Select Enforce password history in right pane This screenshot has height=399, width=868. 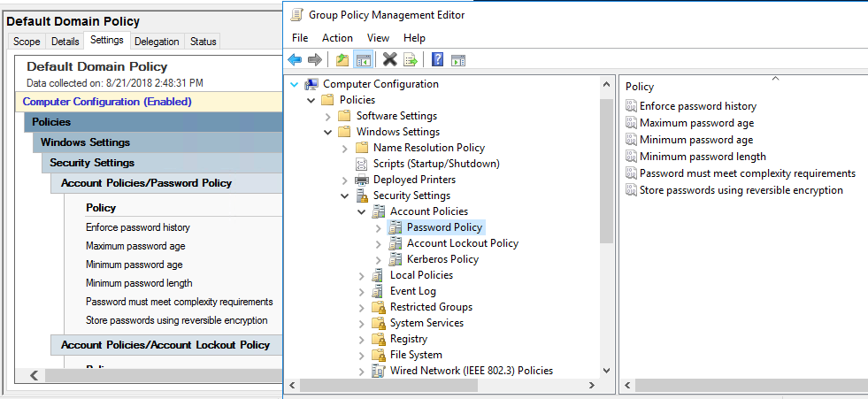click(697, 106)
